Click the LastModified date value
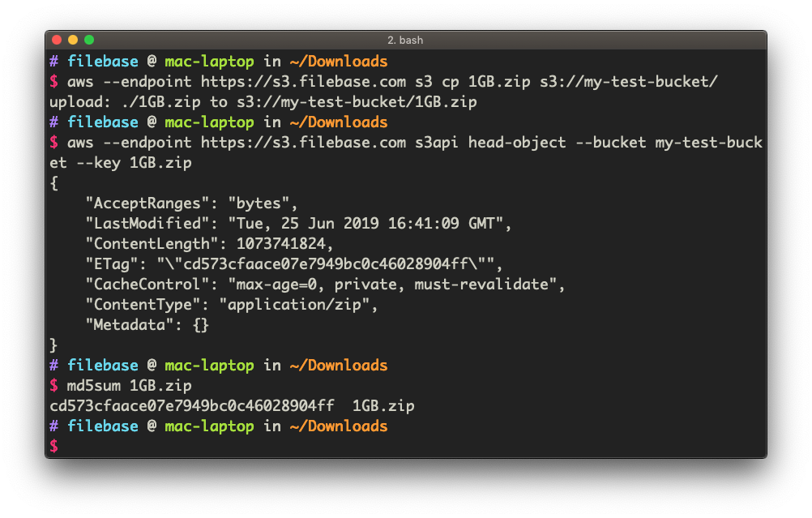The height and width of the screenshot is (518, 812). pos(365,223)
